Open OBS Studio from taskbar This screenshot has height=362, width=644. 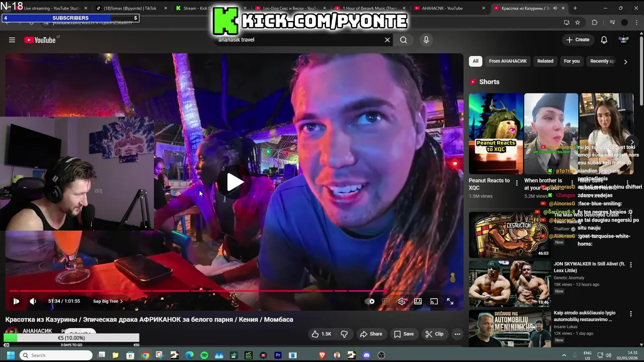click(381, 355)
